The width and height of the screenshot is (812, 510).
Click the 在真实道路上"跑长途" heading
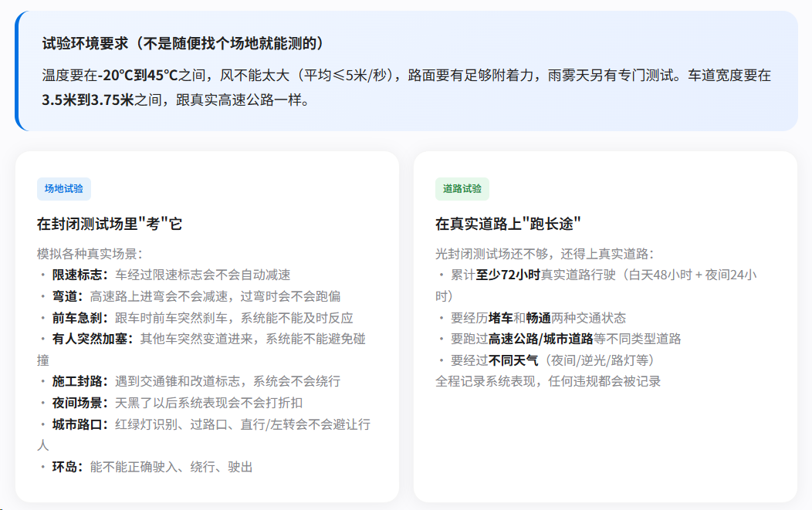[x=508, y=225]
